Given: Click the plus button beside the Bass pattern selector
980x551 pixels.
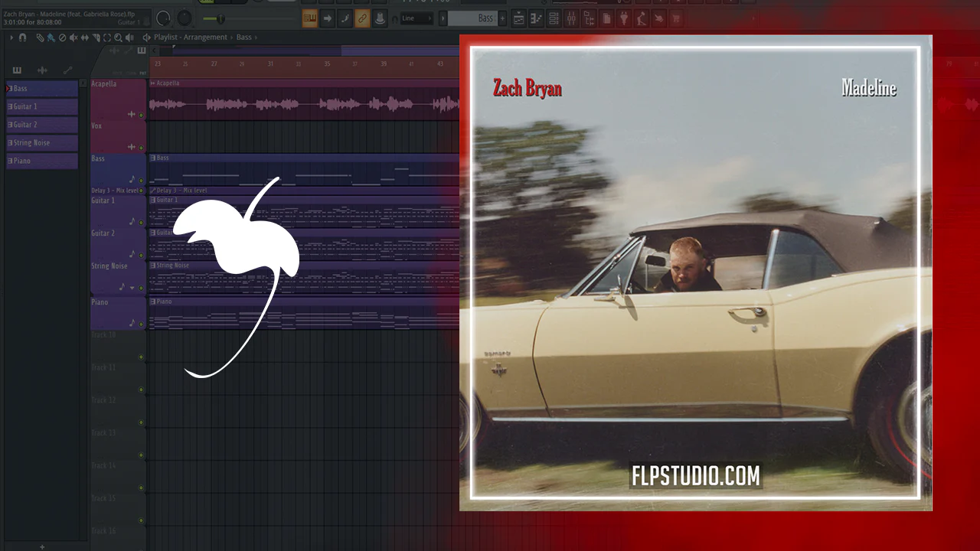Looking at the screenshot, I should click(501, 18).
